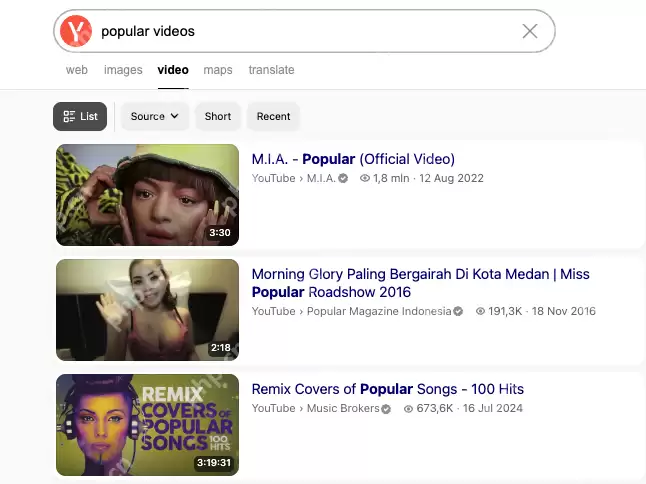This screenshot has height=484, width=646.
Task: Switch to the images tab
Action: [123, 70]
